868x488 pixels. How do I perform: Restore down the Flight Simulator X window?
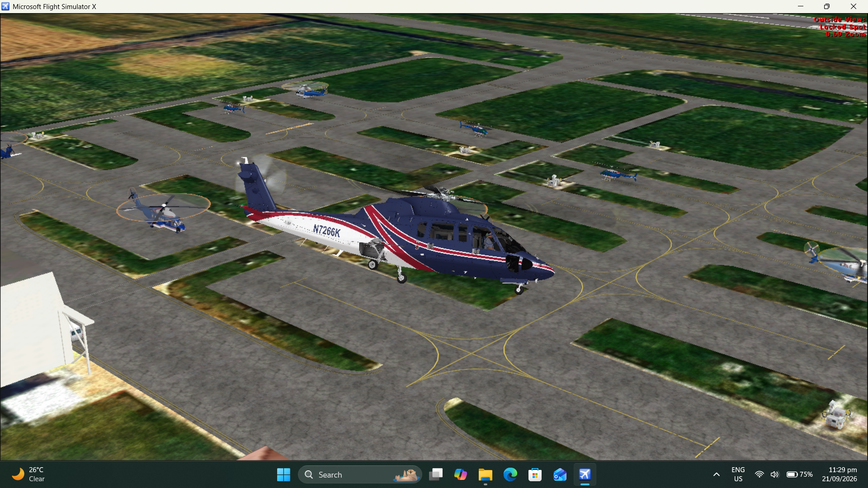827,6
